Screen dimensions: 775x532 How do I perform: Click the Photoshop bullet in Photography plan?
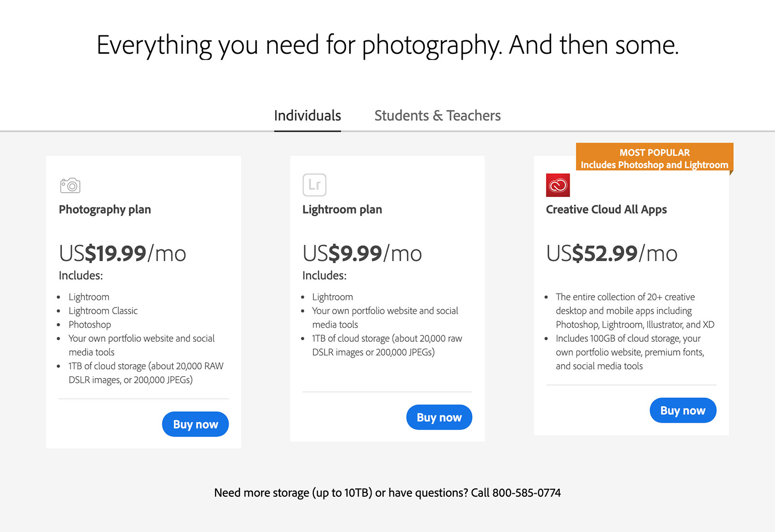[90, 324]
